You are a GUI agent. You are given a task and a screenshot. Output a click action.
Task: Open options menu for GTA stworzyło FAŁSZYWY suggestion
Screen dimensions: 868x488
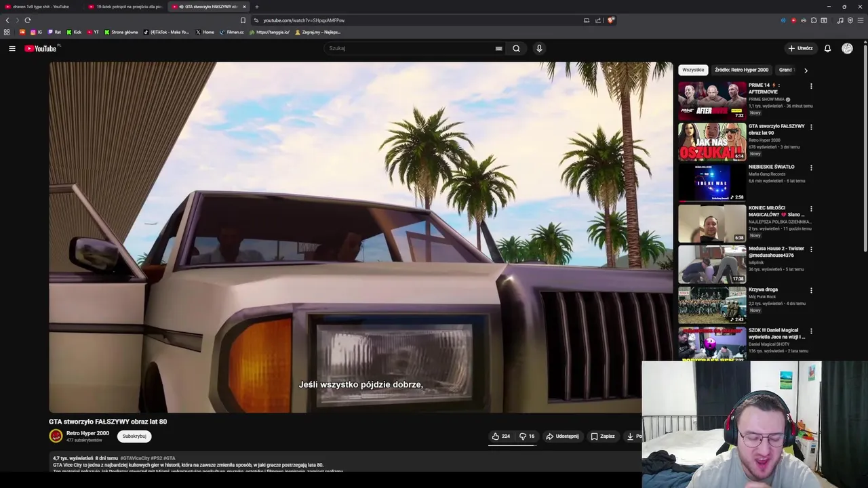[x=811, y=127]
